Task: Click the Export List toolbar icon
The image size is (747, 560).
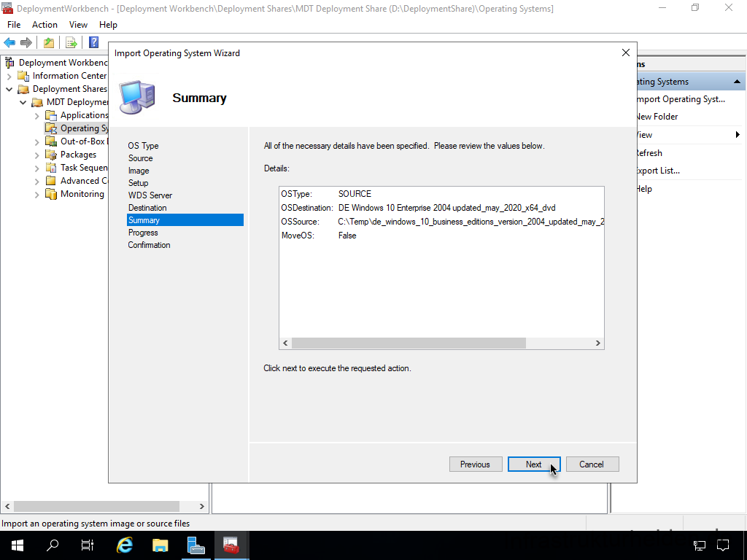Action: 71,43
